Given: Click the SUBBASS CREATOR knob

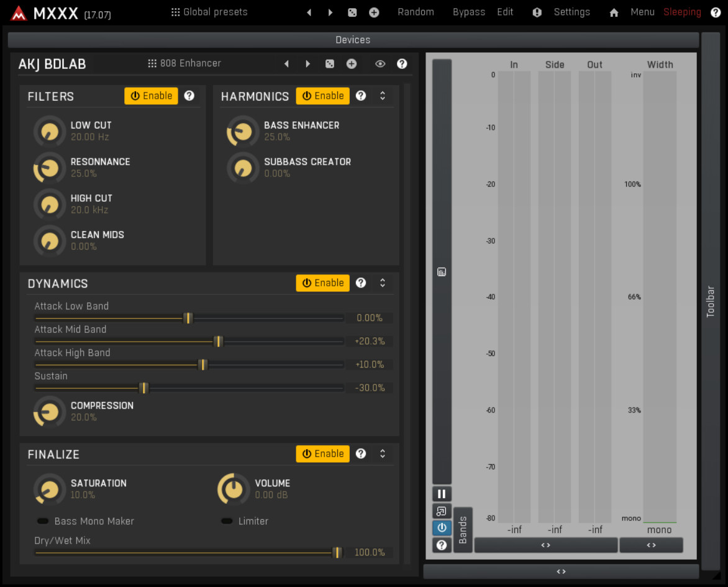Looking at the screenshot, I should [x=243, y=168].
